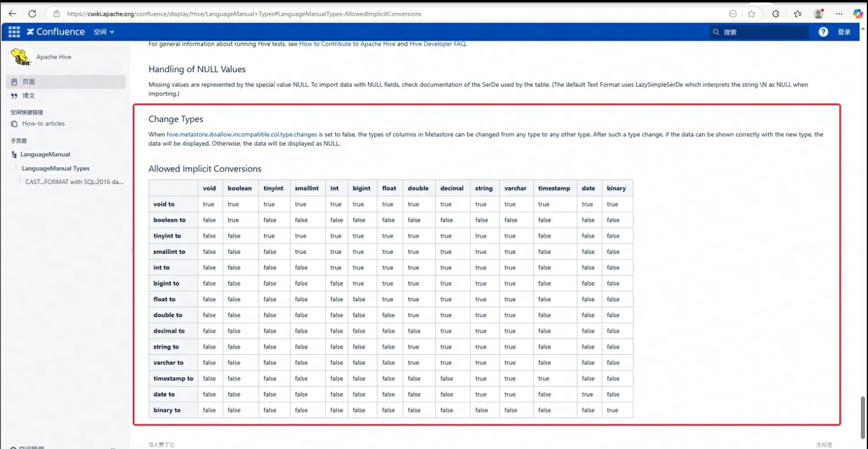Viewport: 868px width, 449px height.
Task: Open the LanguageManual tree item
Action: click(45, 155)
